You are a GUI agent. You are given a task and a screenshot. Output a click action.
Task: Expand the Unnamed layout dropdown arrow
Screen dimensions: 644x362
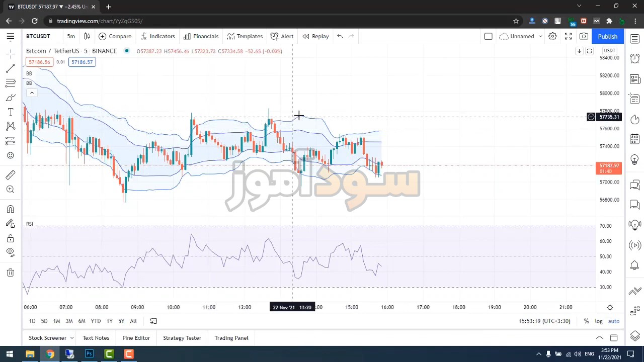tap(540, 36)
